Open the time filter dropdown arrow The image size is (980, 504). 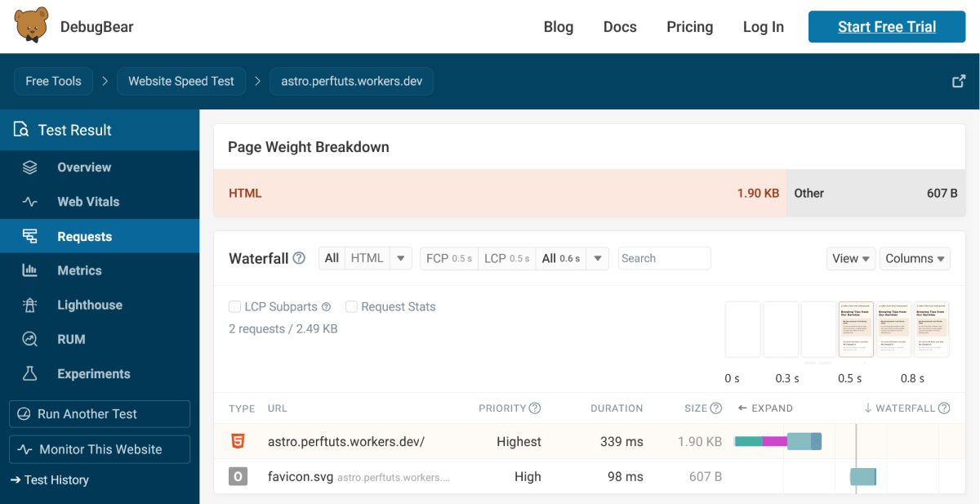(x=597, y=258)
